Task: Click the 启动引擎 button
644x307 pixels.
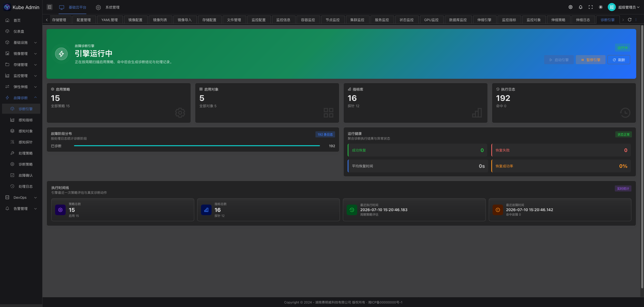Action: [x=559, y=60]
